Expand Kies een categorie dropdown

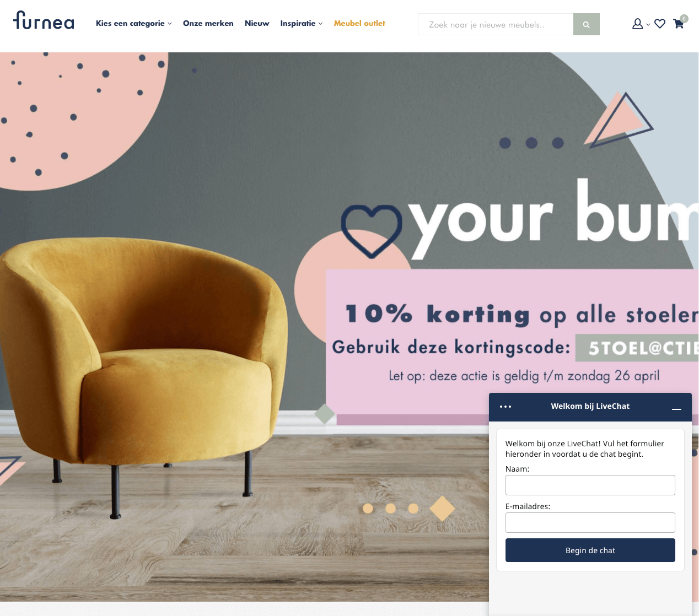[x=134, y=23]
